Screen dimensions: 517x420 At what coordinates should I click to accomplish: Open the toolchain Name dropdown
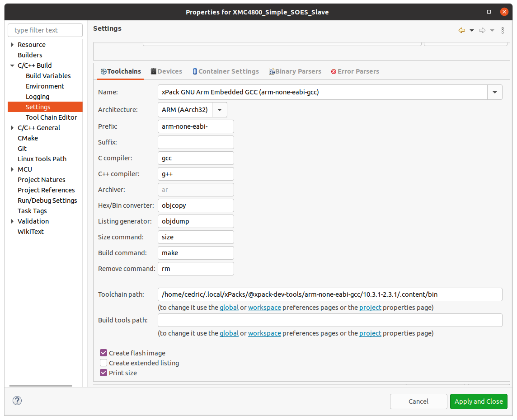point(494,92)
